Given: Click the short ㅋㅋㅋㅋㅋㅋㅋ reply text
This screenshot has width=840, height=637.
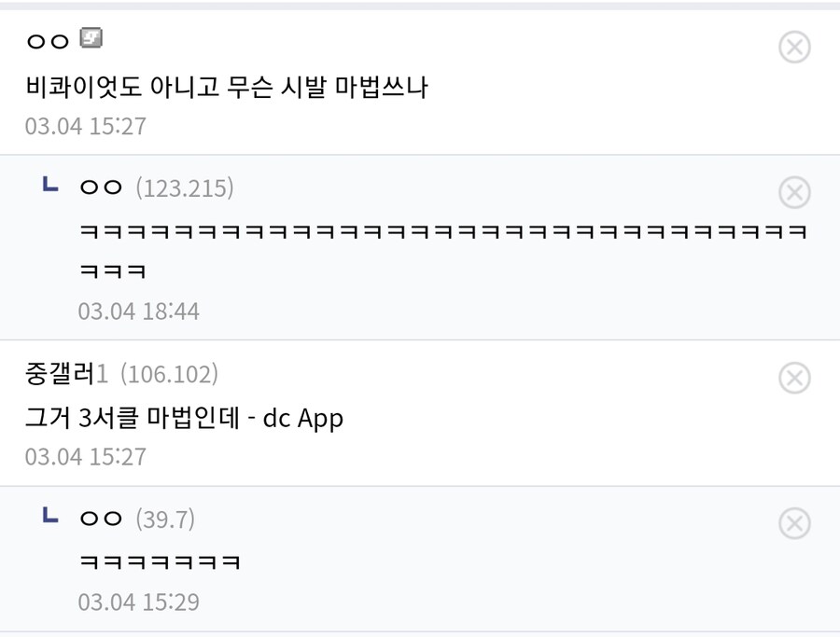Looking at the screenshot, I should point(160,562).
